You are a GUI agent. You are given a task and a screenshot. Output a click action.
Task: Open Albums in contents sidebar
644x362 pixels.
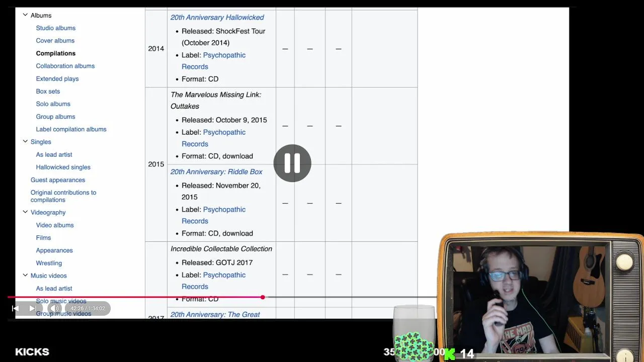pyautogui.click(x=41, y=16)
